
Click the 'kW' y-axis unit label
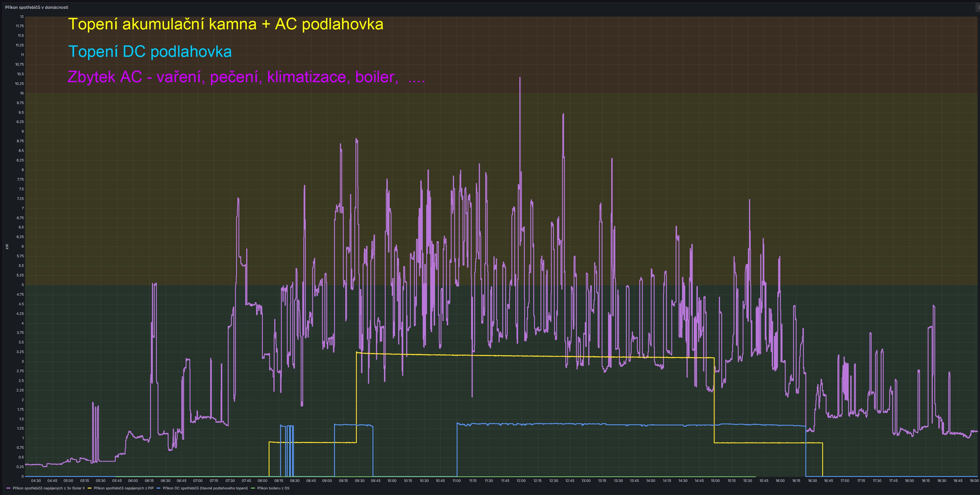[x=7, y=246]
